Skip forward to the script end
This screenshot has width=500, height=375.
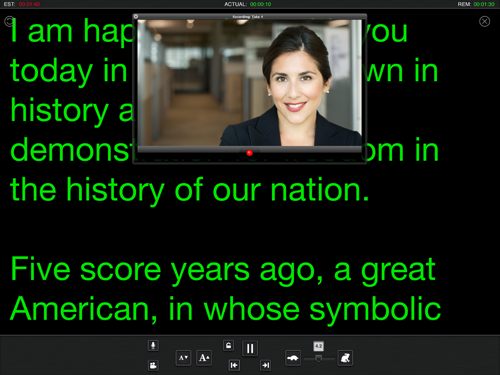(265, 365)
